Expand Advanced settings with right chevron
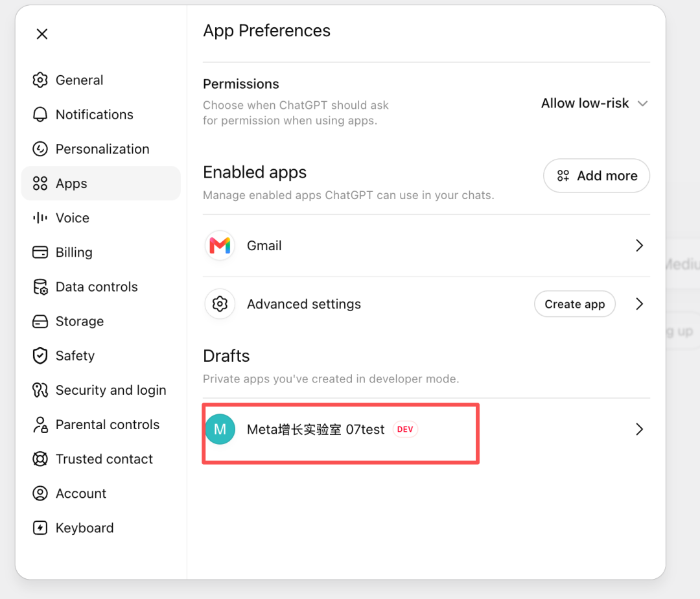The height and width of the screenshot is (599, 700). click(639, 304)
